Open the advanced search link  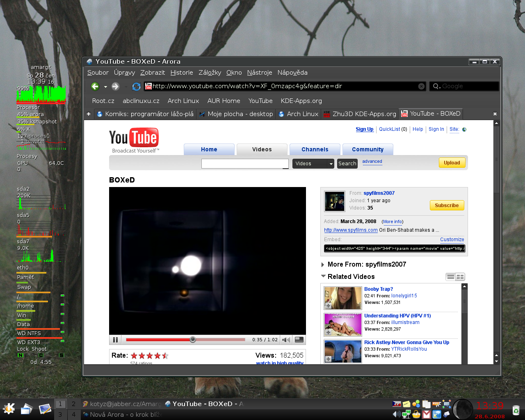[372, 162]
